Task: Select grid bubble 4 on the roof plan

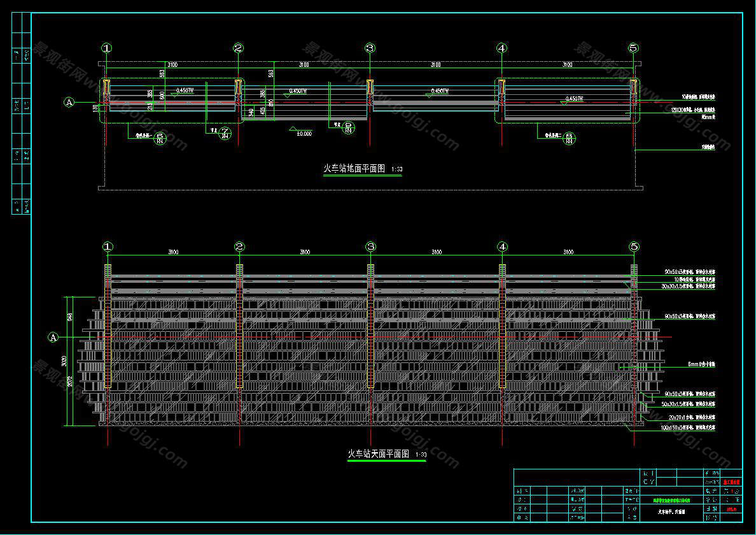Action: 502,247
